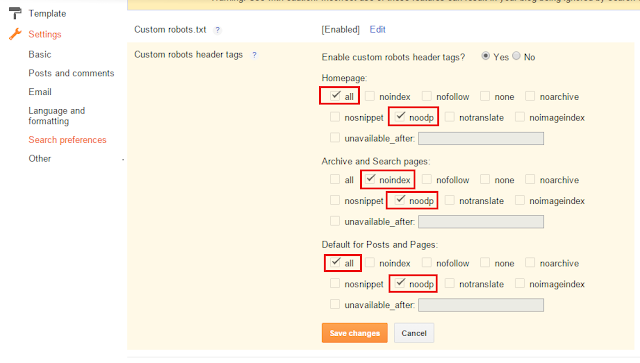Select No for custom robots header tags
This screenshot has width=640, height=363.
click(516, 56)
